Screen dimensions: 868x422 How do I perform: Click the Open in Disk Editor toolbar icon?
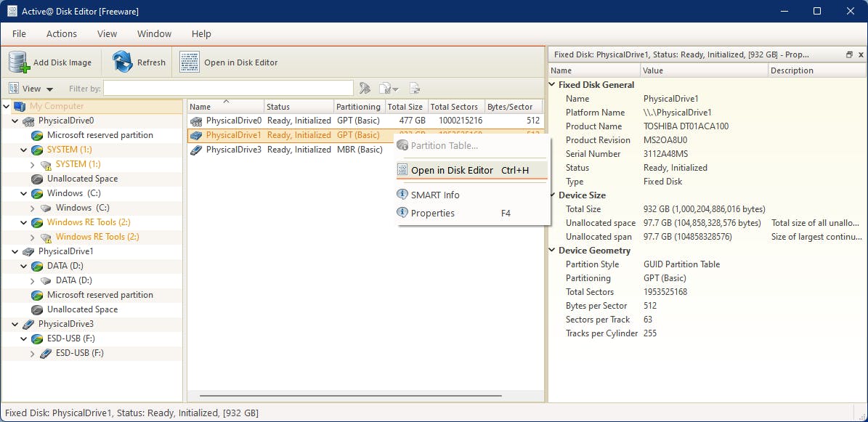189,62
